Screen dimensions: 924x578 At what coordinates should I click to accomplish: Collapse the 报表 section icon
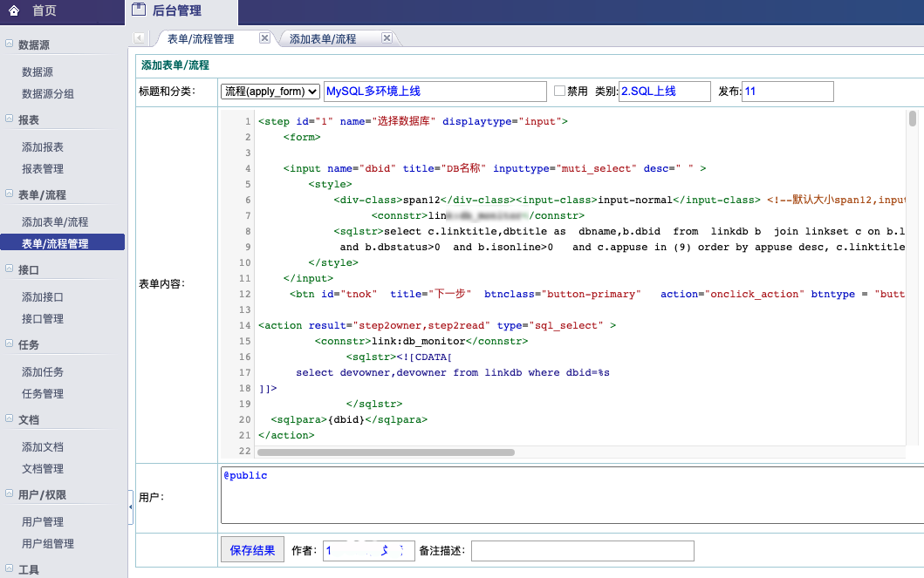point(9,119)
